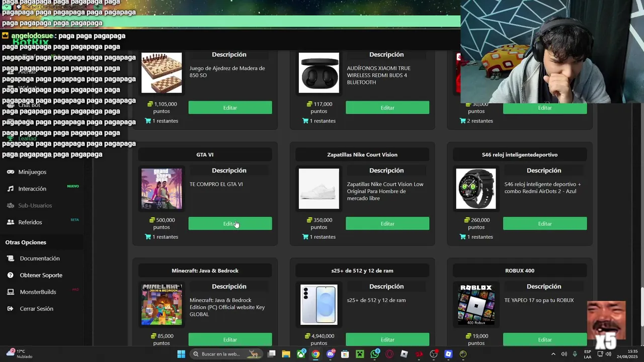Click the Minecraft cover thumbnail
This screenshot has width=644, height=362.
[162, 305]
